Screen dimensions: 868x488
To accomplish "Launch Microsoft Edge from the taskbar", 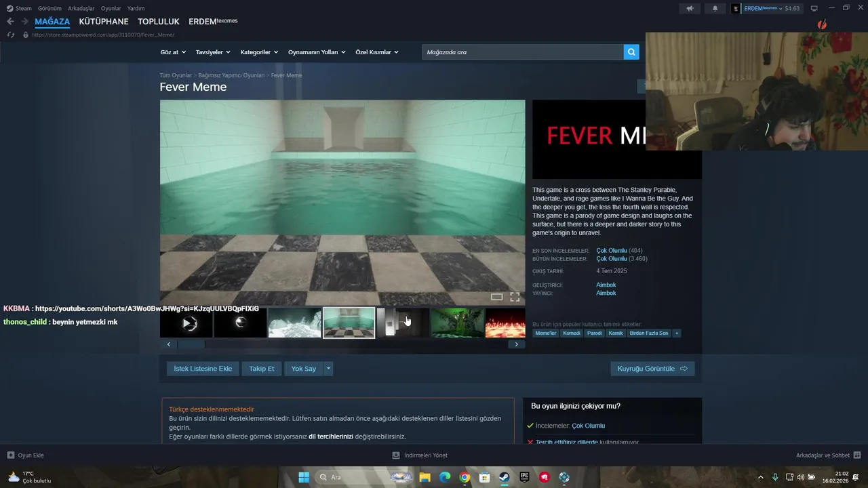I will coord(444,477).
